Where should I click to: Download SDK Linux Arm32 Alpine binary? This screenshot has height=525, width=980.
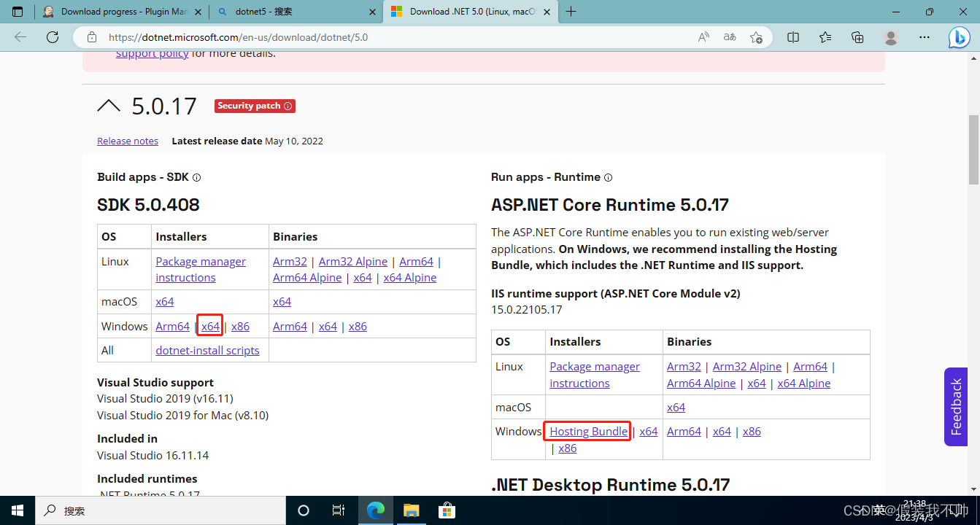pyautogui.click(x=353, y=261)
